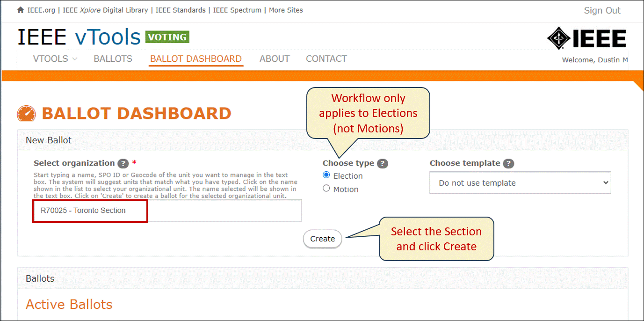The height and width of the screenshot is (321, 644).
Task: Expand the VTOOLS navigation menu
Action: pos(55,59)
